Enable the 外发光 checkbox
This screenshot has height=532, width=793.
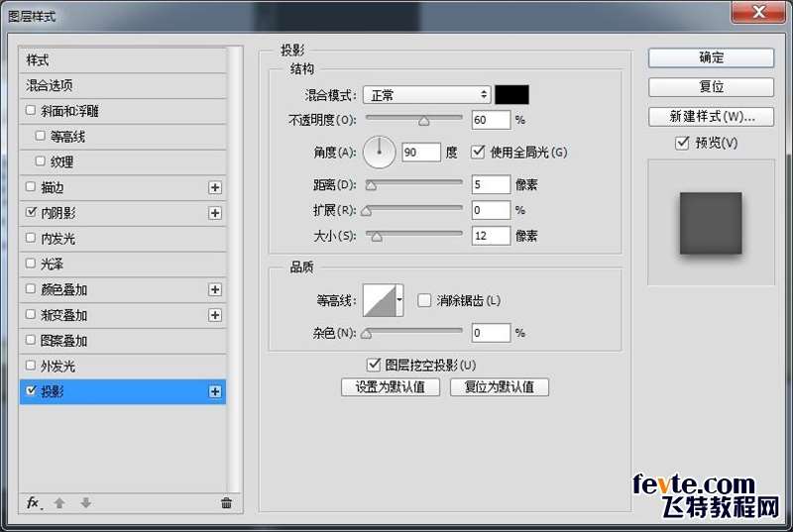[31, 365]
